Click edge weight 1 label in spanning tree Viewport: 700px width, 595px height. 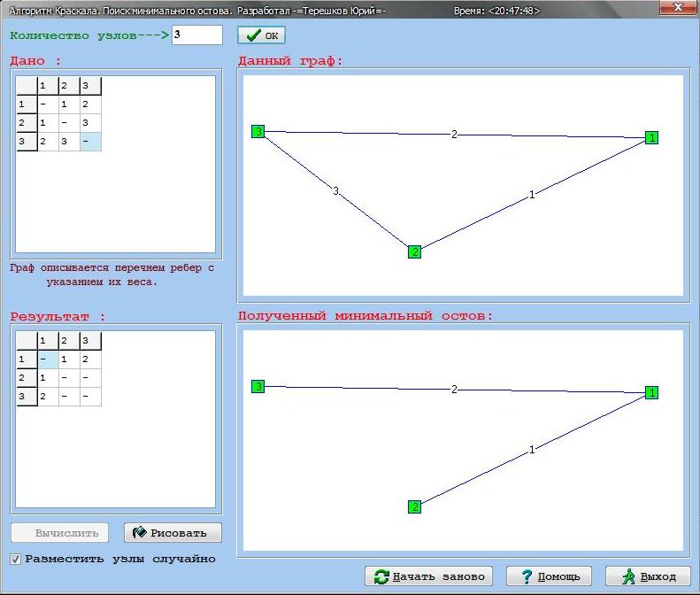532,450
